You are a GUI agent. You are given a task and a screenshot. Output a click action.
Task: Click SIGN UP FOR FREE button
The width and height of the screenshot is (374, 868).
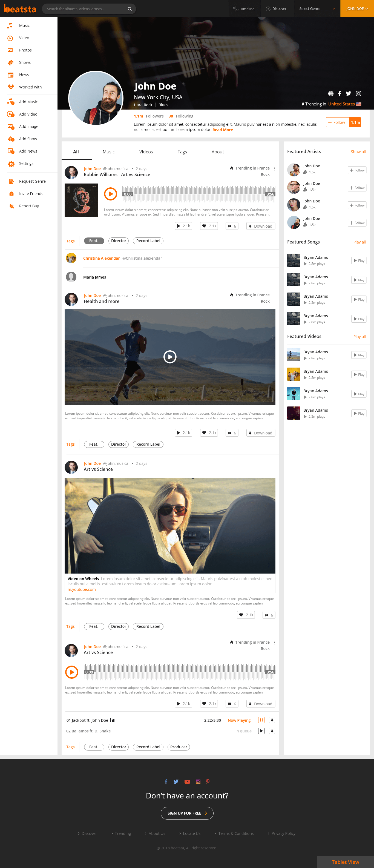pyautogui.click(x=187, y=813)
